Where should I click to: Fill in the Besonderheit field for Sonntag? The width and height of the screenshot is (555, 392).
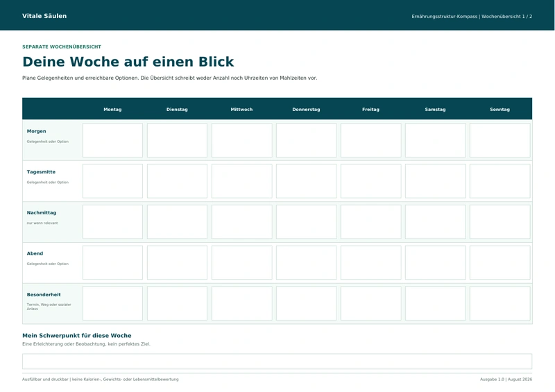499,303
